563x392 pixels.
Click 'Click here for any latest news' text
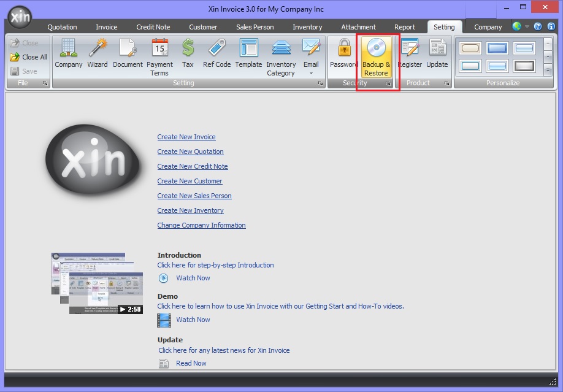pos(224,350)
